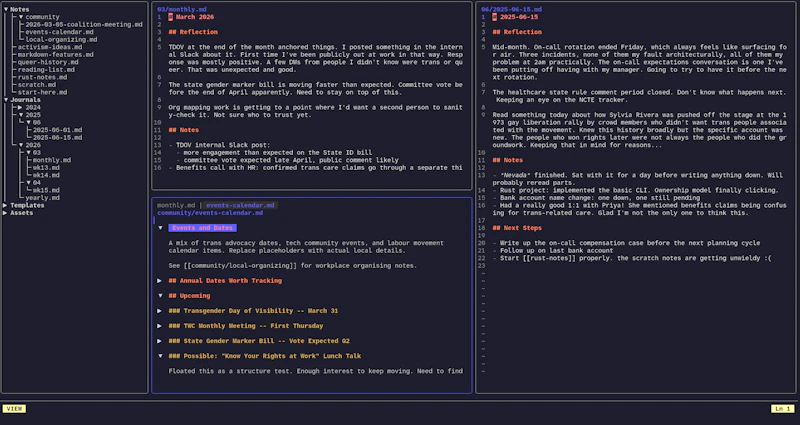The height and width of the screenshot is (425, 800).
Task: Click the Notes heading in monthly.md pane
Action: [184, 130]
